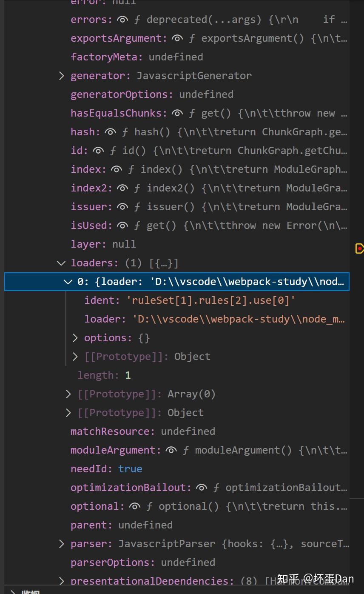
Task: Invoke the moduleArgument getter eye icon
Action: click(x=171, y=450)
